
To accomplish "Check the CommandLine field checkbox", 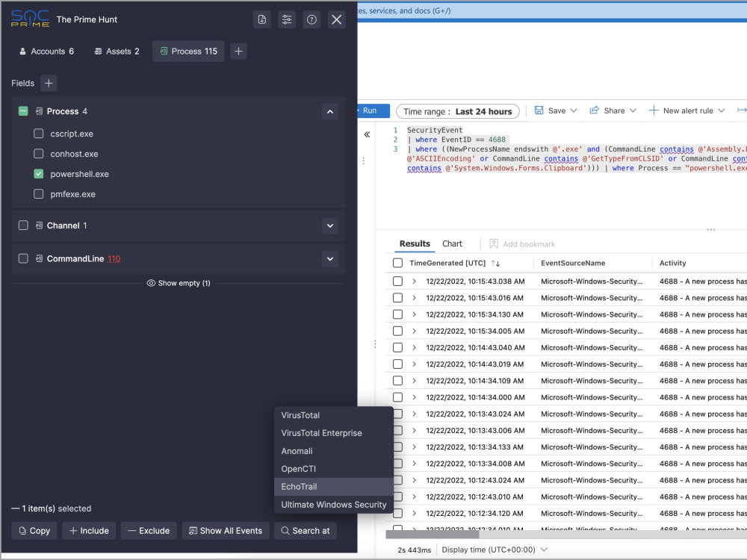I will click(x=23, y=258).
